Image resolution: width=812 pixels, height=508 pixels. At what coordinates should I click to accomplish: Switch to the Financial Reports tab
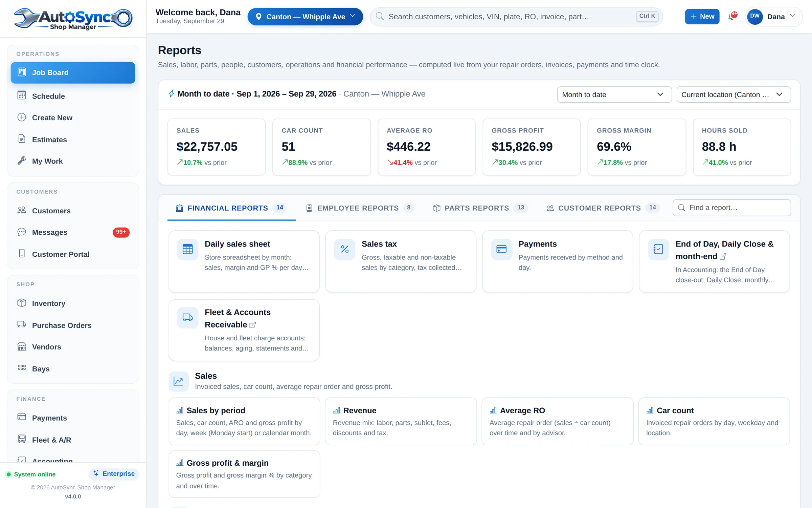231,208
